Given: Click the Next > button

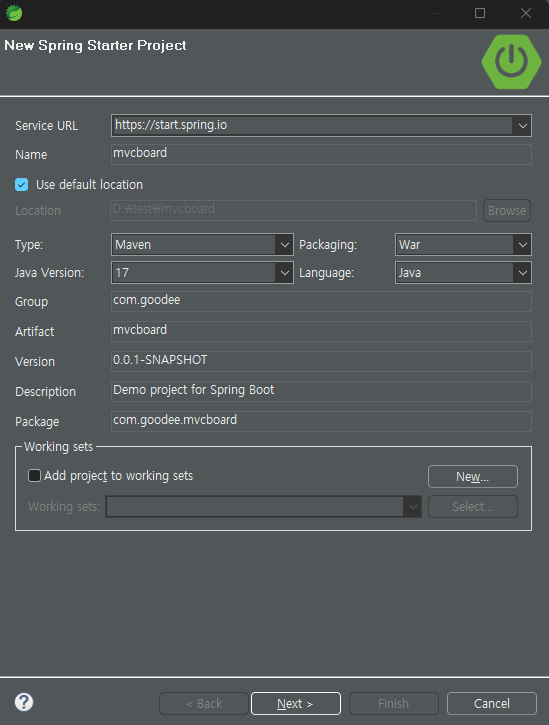Looking at the screenshot, I should pyautogui.click(x=296, y=703).
